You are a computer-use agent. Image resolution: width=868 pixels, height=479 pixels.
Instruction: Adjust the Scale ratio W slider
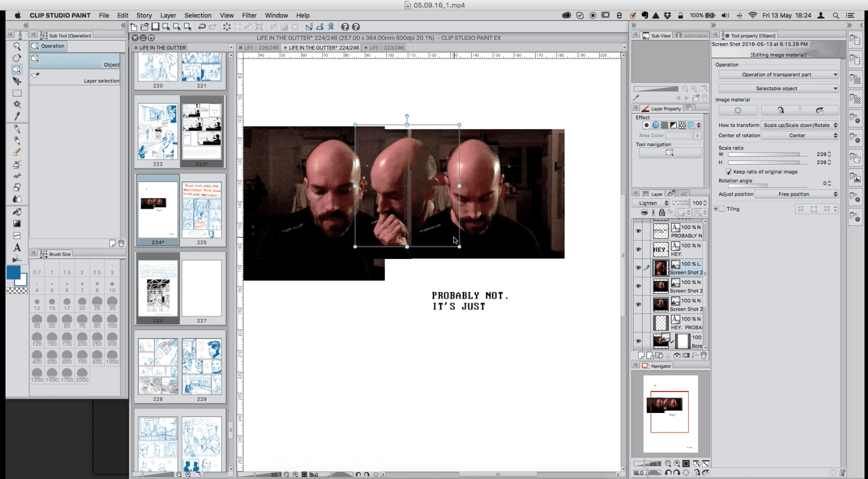click(x=767, y=154)
